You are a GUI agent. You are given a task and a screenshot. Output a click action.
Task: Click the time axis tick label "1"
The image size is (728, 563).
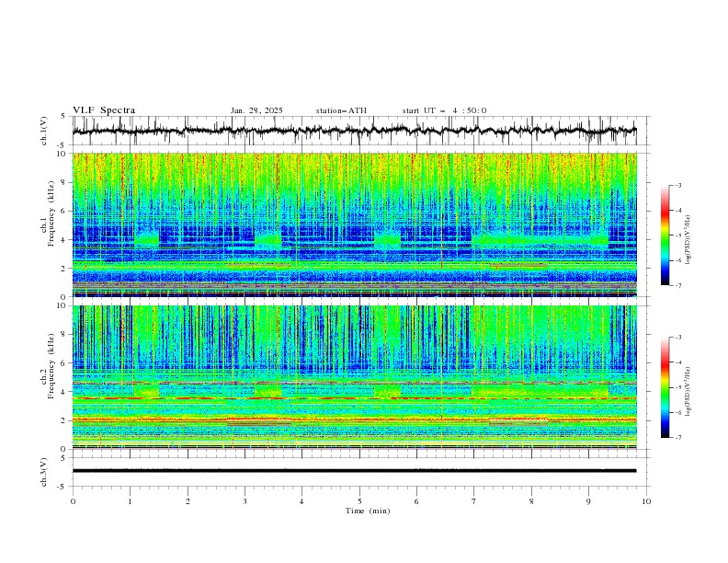tap(131, 501)
